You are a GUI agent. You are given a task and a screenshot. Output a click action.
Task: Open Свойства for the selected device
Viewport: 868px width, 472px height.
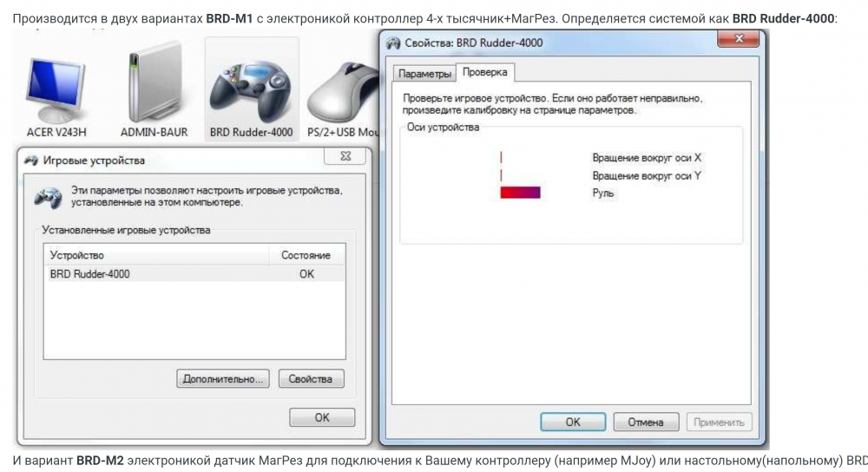click(311, 379)
